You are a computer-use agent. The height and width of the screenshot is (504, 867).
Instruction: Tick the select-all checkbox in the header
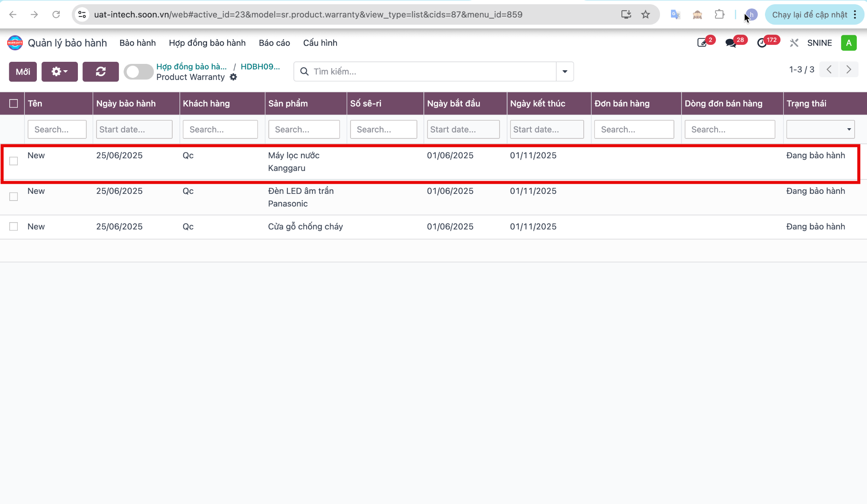(x=14, y=103)
